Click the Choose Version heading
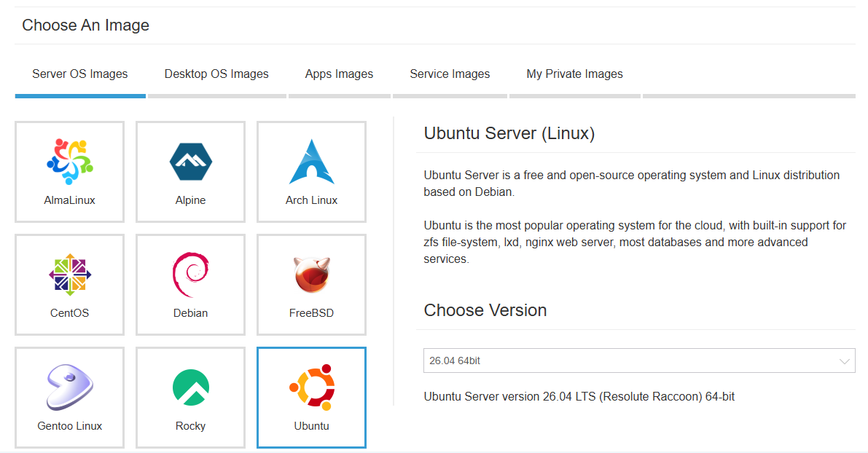The width and height of the screenshot is (868, 453). [485, 310]
